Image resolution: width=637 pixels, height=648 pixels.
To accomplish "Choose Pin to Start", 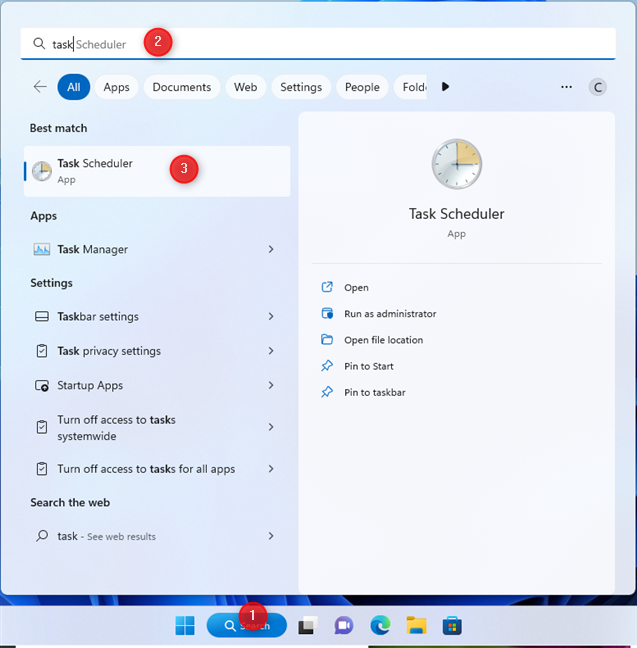I will [x=369, y=366].
